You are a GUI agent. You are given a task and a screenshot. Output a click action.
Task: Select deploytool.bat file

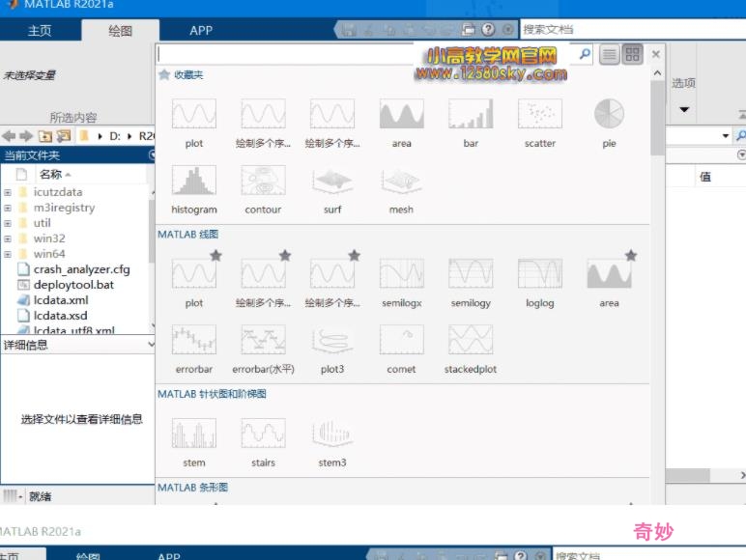(73, 285)
